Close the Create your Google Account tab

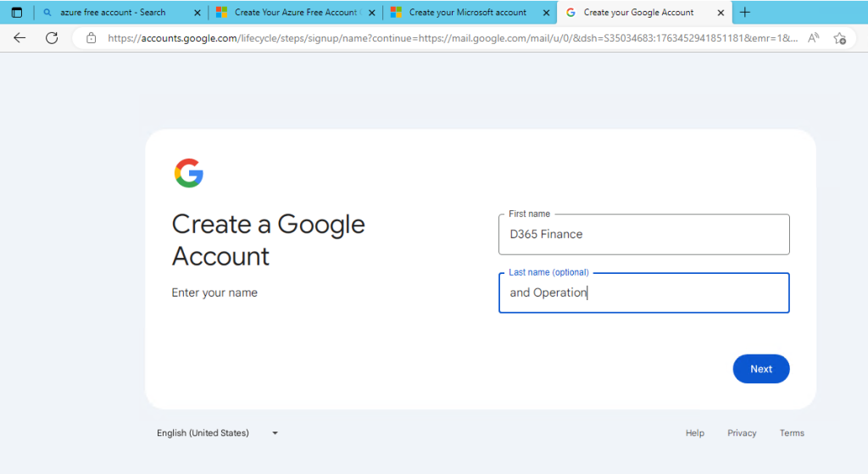tap(721, 13)
